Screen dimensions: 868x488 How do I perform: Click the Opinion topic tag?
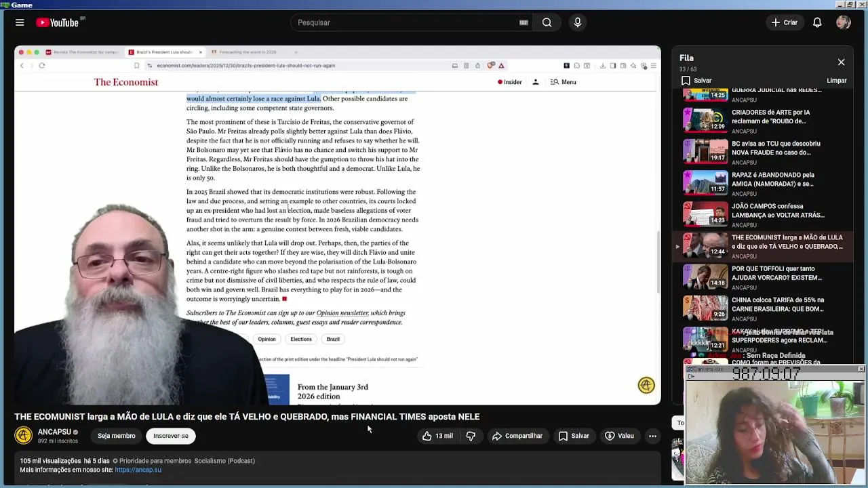point(267,339)
